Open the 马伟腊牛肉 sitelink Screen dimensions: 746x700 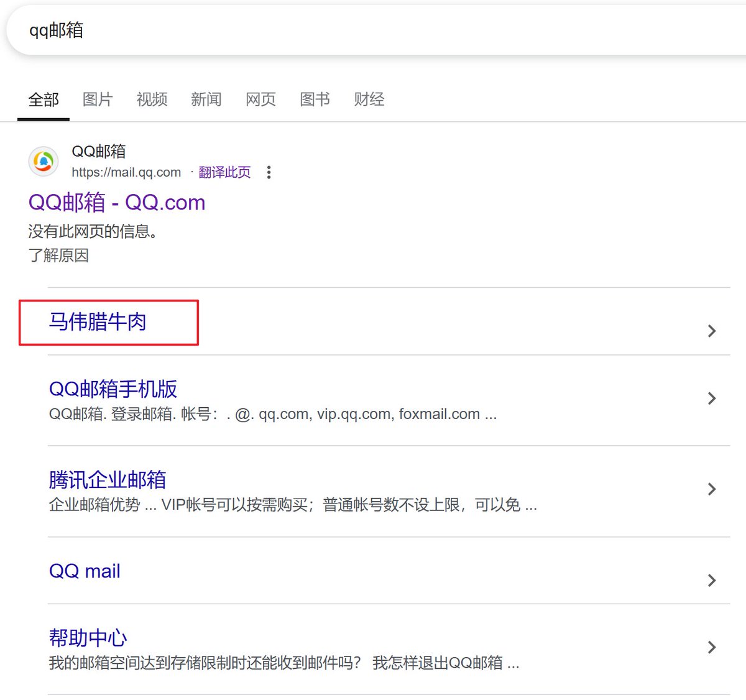(98, 321)
